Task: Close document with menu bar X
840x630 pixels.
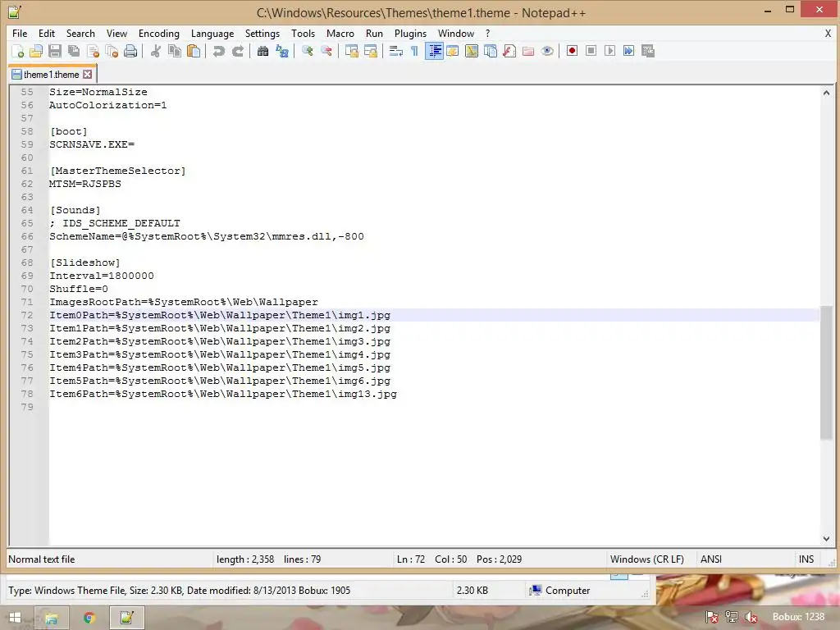Action: 828,33
